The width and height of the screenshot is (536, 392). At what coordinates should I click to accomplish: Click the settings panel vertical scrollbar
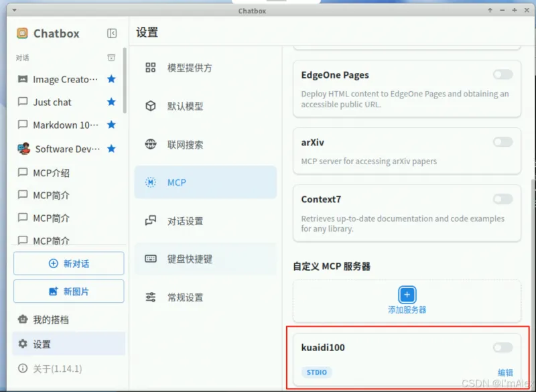tap(533, 268)
